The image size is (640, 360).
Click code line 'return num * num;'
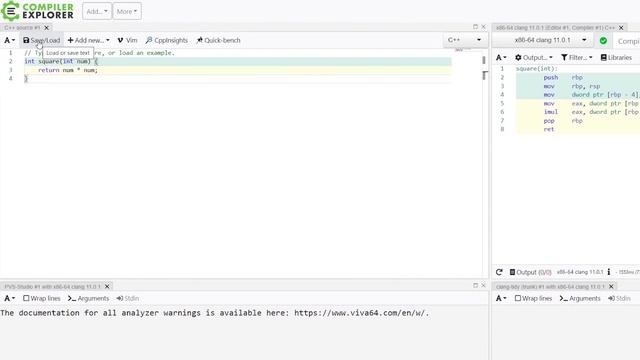tap(68, 70)
